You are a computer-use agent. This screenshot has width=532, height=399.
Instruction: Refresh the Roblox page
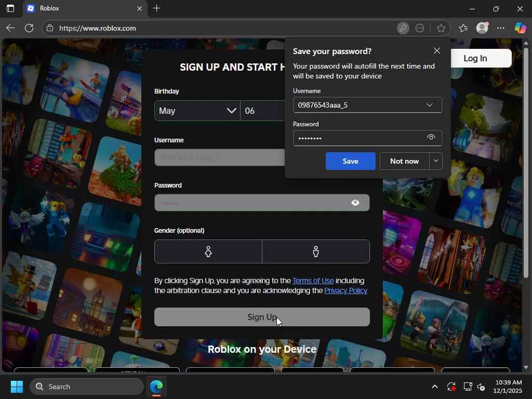pos(29,28)
